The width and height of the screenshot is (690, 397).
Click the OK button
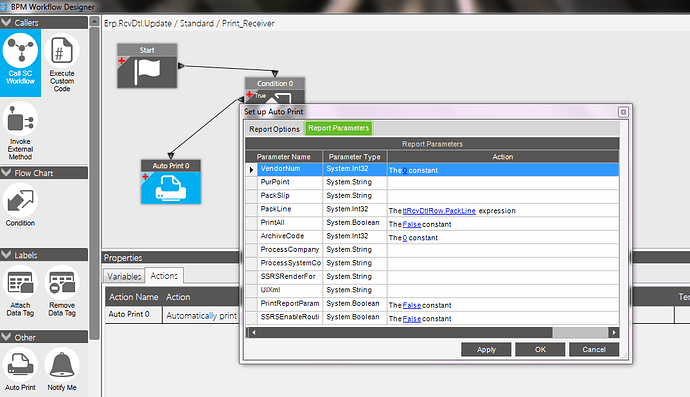pos(540,349)
